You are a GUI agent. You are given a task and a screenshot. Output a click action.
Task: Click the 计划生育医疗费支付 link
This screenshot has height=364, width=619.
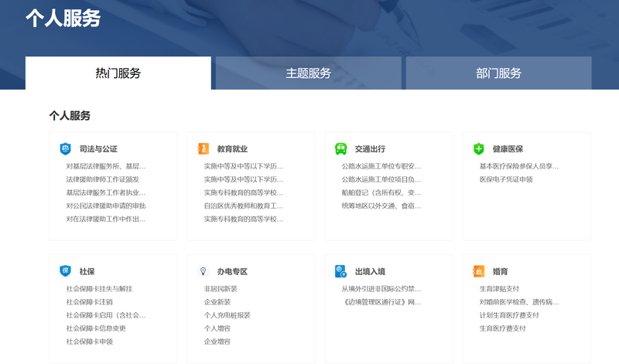click(508, 315)
